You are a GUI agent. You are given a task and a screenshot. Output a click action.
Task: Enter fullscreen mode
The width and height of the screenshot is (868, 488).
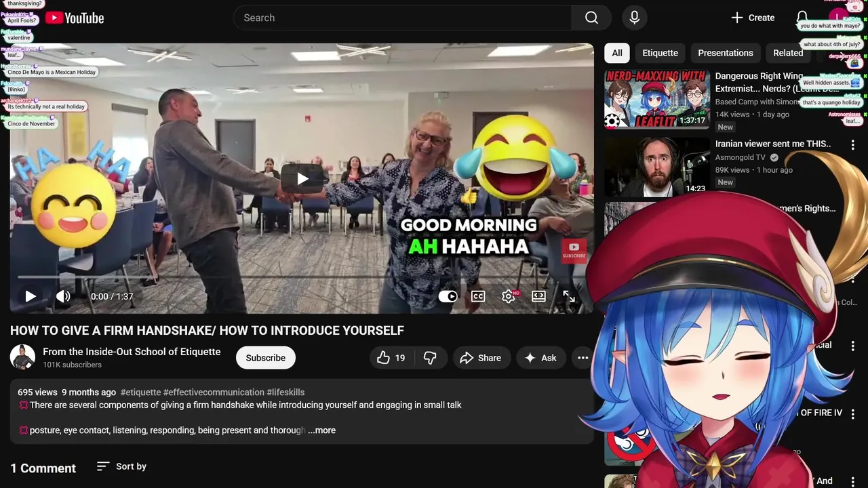coord(569,296)
